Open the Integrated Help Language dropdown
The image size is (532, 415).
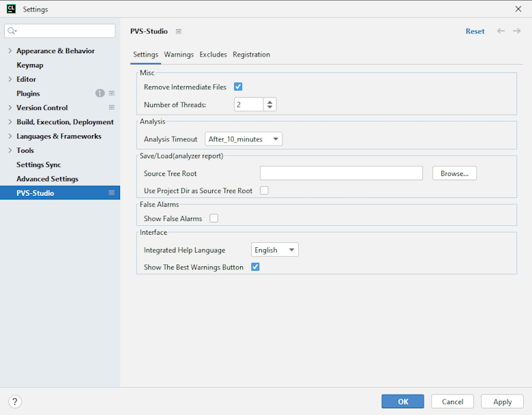275,250
